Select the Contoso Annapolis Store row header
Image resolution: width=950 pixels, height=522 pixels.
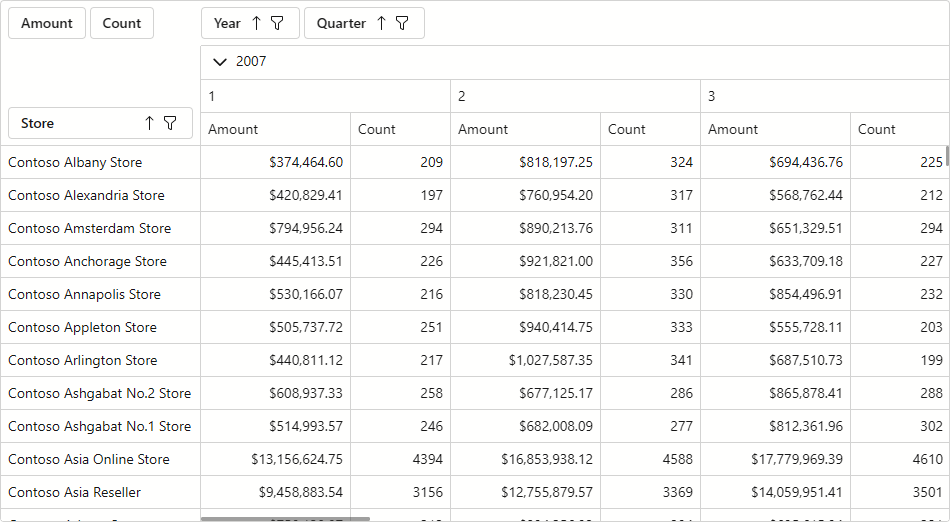pyautogui.click(x=101, y=294)
